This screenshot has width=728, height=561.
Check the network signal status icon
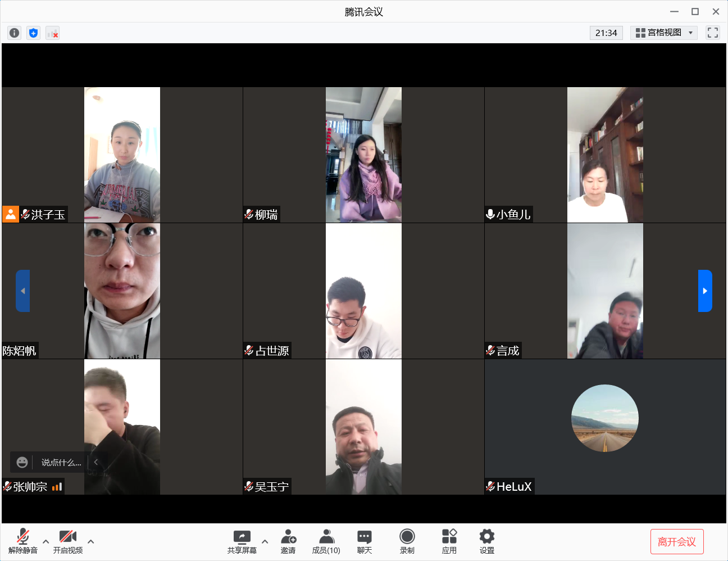pyautogui.click(x=53, y=33)
